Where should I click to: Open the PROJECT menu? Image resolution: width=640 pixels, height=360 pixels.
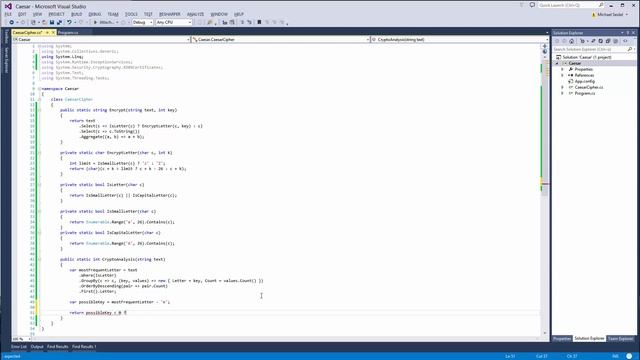tap(56, 14)
